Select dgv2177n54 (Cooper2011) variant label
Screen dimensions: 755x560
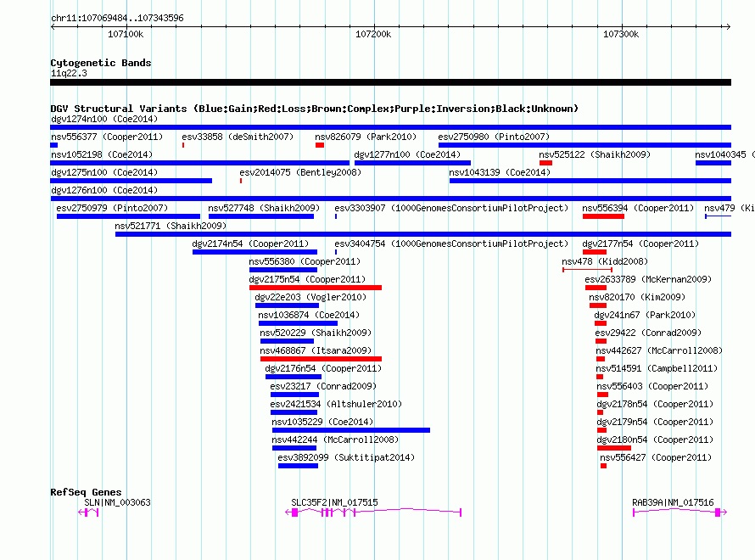pos(640,244)
